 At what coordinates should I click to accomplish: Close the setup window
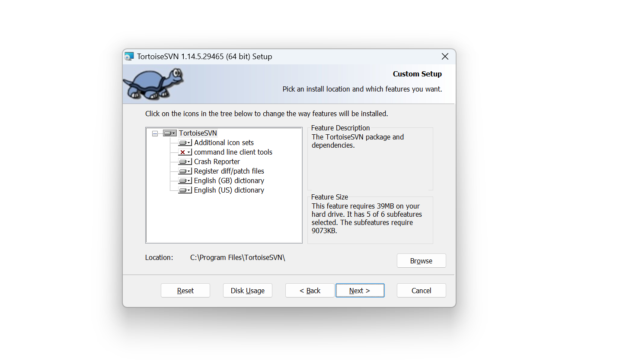[445, 57]
